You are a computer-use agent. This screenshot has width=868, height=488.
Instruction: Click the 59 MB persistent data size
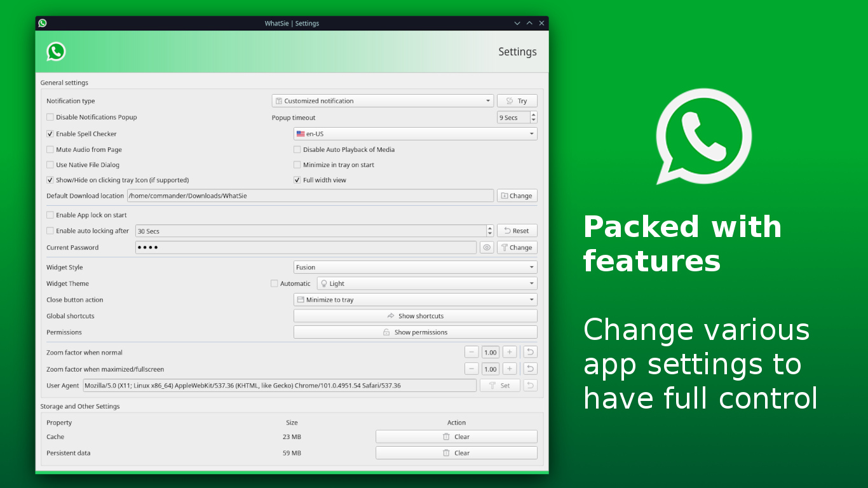click(x=292, y=454)
